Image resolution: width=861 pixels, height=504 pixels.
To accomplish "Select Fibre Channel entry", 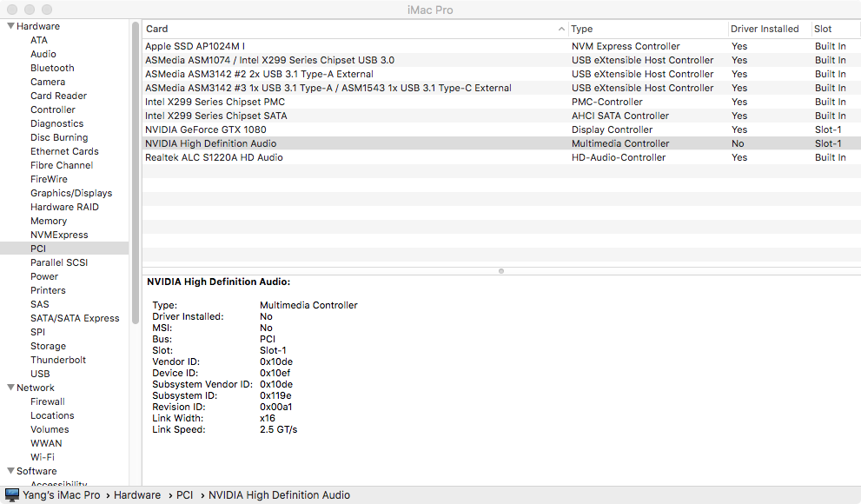I will [x=62, y=165].
